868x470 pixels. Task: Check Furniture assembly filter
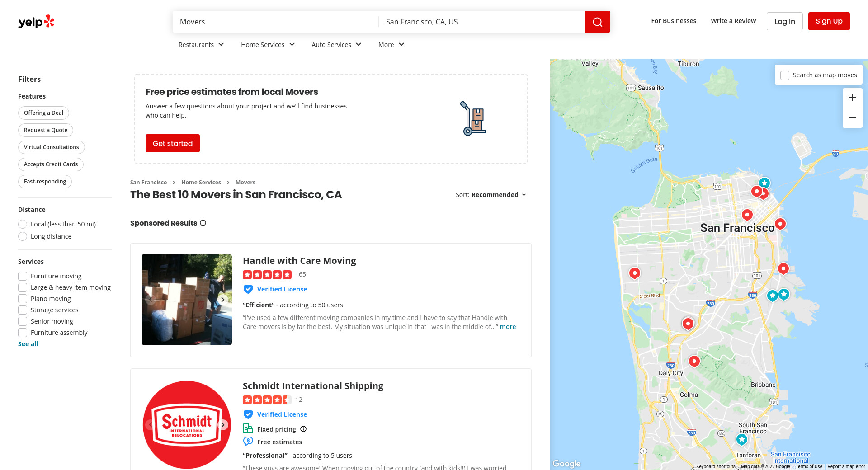point(23,333)
